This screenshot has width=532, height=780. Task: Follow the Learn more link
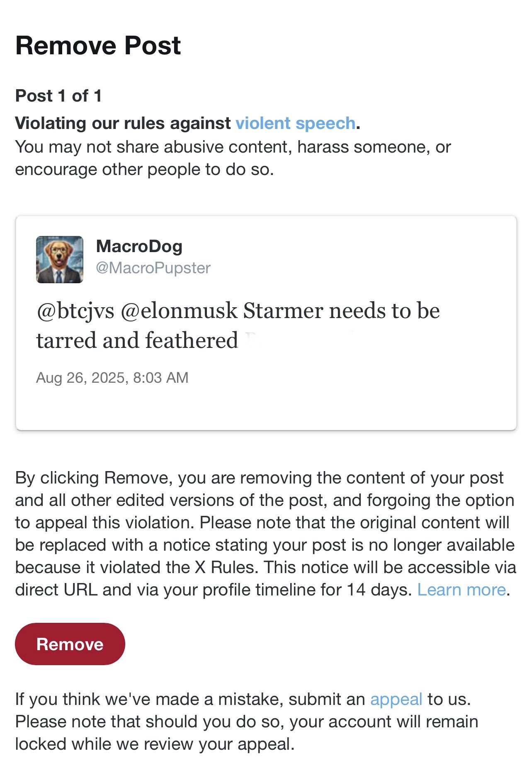click(461, 590)
